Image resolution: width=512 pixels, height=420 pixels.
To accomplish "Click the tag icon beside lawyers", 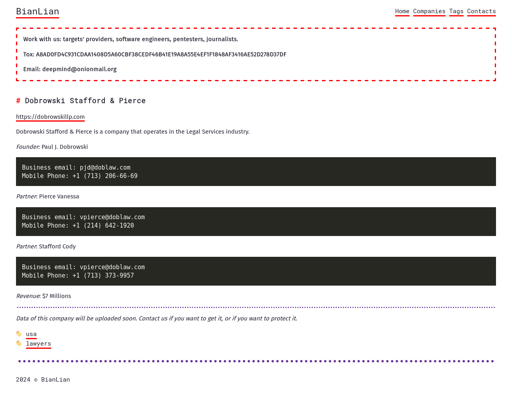I will [19, 343].
